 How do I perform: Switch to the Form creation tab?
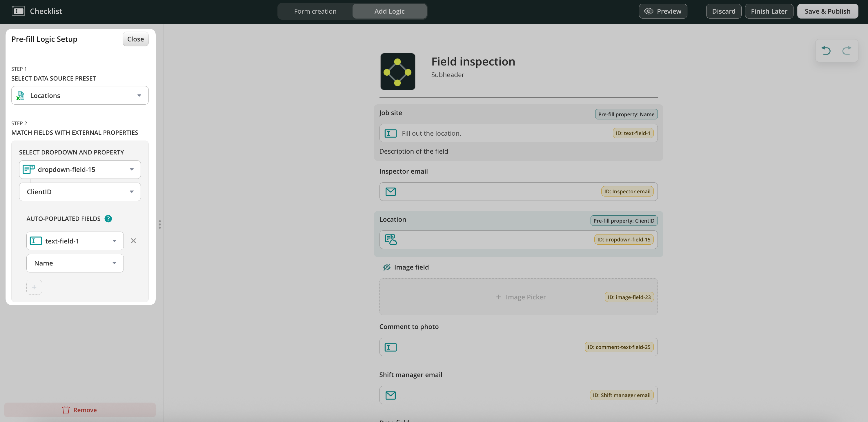[315, 11]
